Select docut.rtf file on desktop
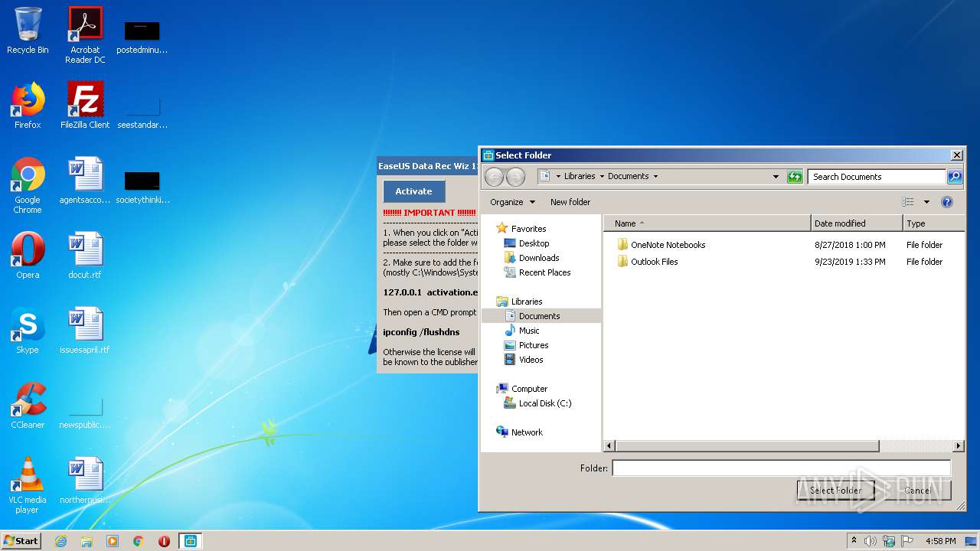980x551 pixels. (x=85, y=256)
